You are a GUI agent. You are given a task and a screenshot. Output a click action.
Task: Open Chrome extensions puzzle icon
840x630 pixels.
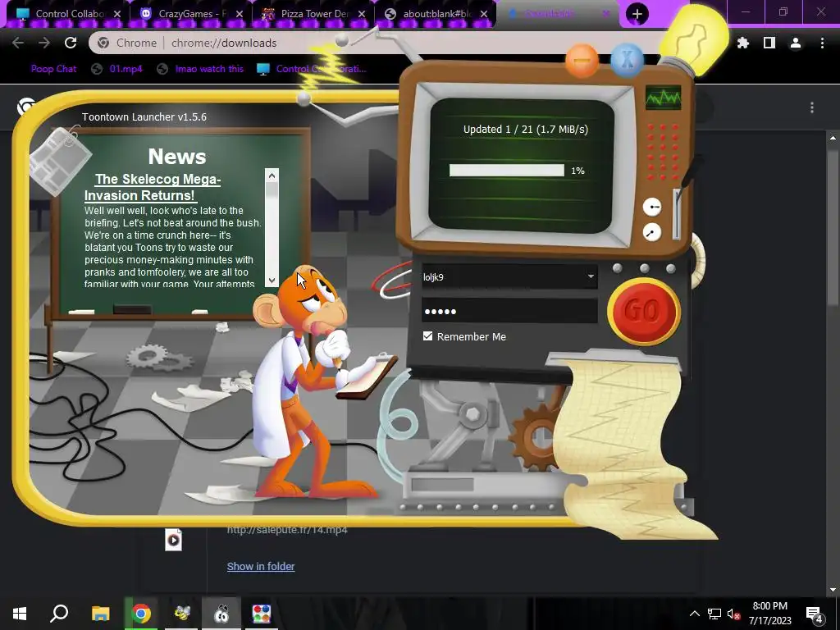point(743,43)
